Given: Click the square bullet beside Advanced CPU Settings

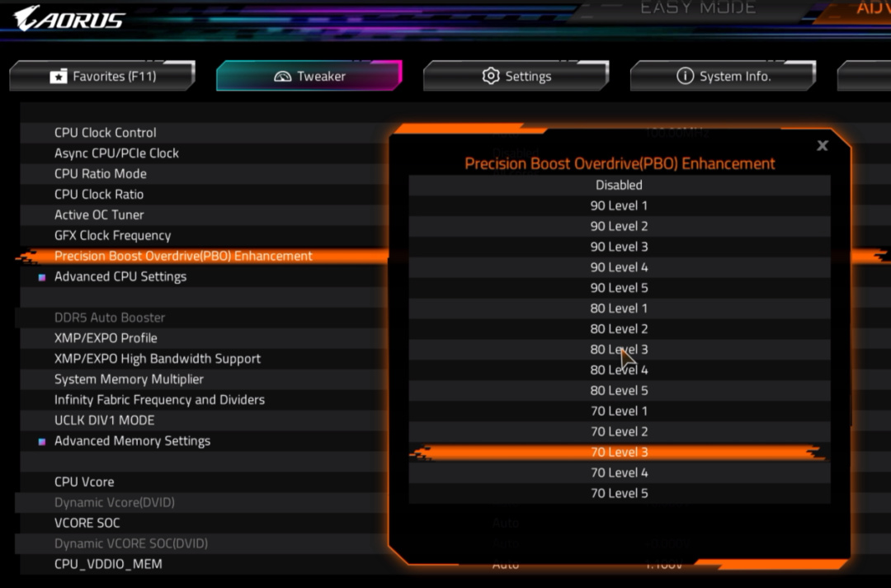Looking at the screenshot, I should pyautogui.click(x=41, y=277).
